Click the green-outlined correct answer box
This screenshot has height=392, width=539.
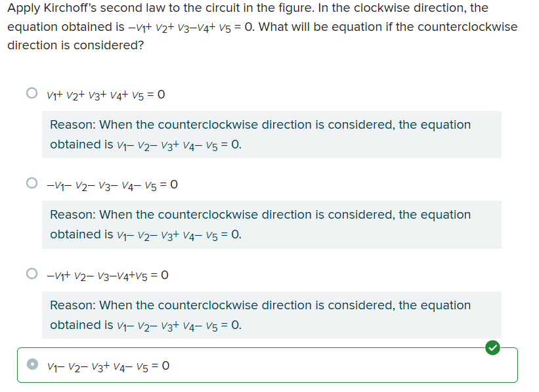pyautogui.click(x=267, y=365)
